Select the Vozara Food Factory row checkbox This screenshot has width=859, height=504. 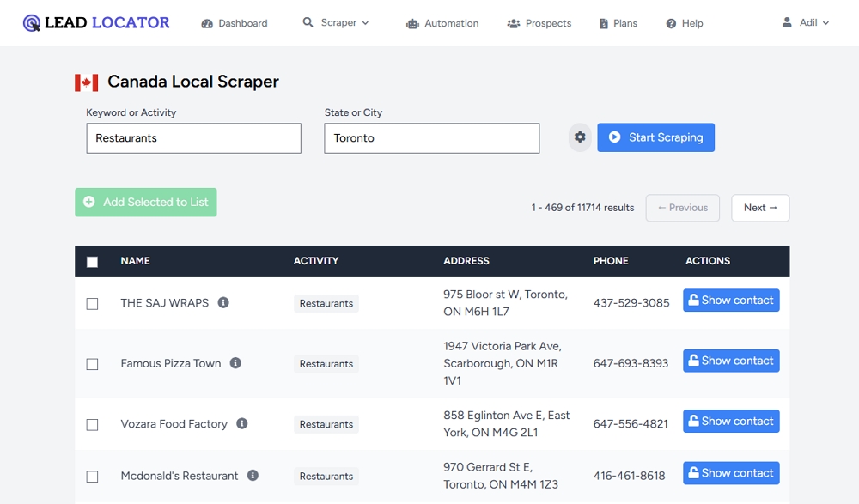tap(93, 424)
